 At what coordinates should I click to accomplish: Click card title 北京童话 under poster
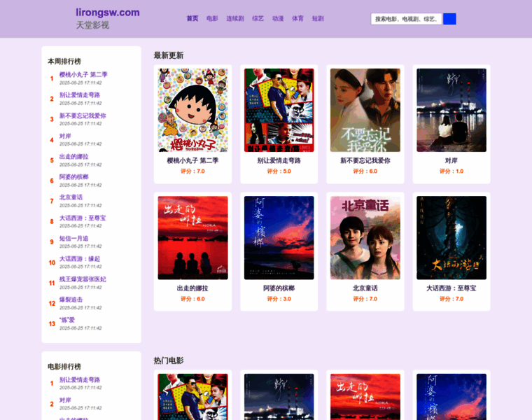click(365, 288)
